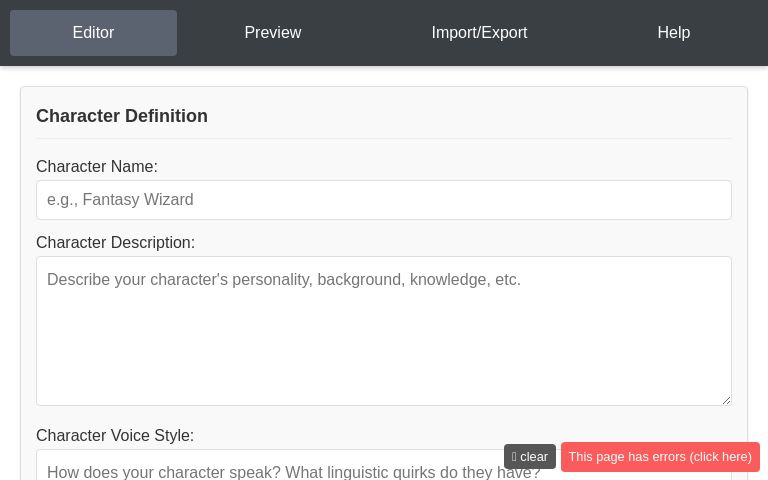768x480 pixels.
Task: Open the Preview tab
Action: [x=273, y=33]
